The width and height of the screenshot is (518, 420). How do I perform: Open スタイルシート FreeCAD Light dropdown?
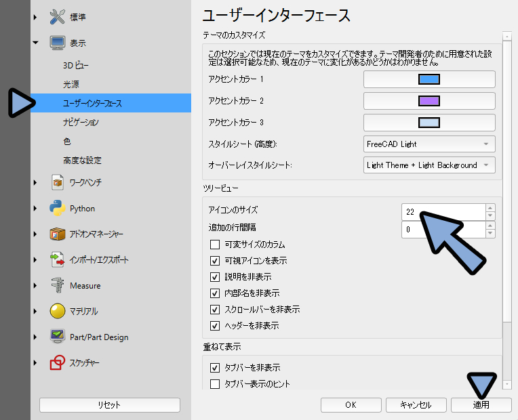tap(429, 144)
